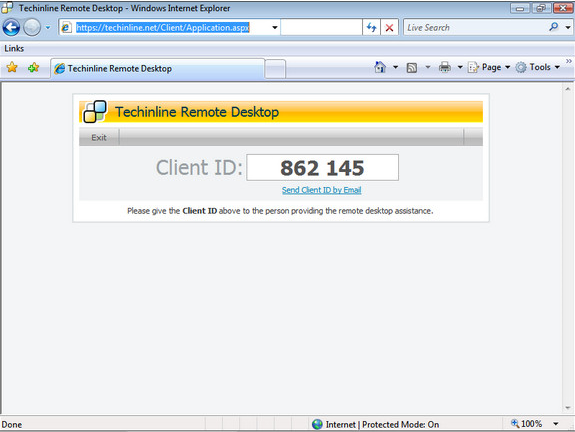Open the Page menu
This screenshot has height=432, width=575.
pyautogui.click(x=489, y=67)
